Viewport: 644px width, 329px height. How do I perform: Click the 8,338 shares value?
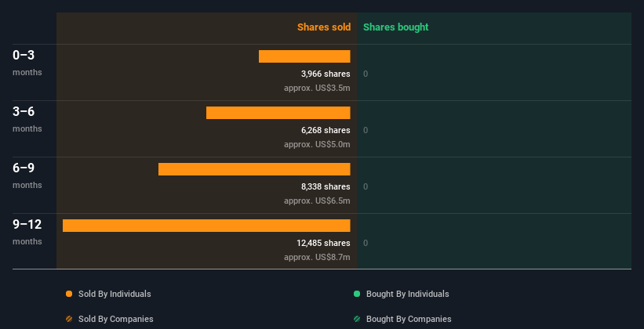tap(326, 186)
